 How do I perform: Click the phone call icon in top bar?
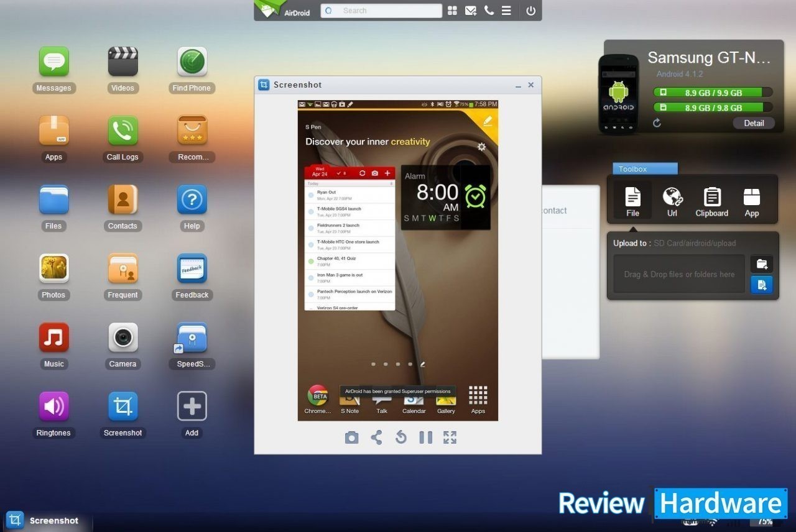[x=489, y=11]
